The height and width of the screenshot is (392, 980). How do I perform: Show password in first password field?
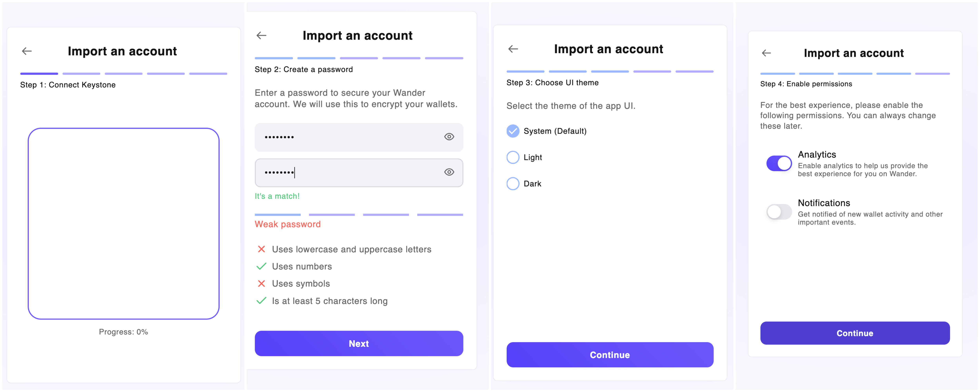point(449,137)
